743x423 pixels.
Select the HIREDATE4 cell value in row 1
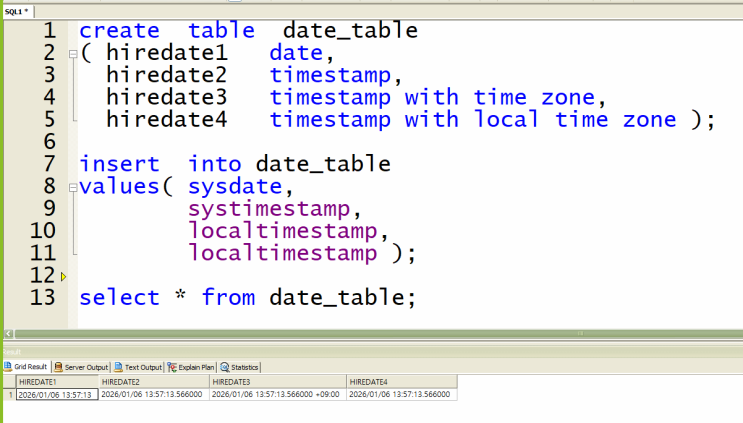point(402,395)
